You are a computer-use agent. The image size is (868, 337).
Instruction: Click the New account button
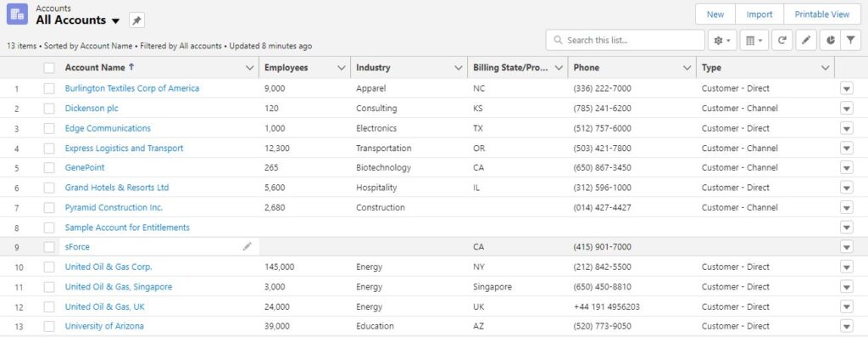(x=715, y=14)
